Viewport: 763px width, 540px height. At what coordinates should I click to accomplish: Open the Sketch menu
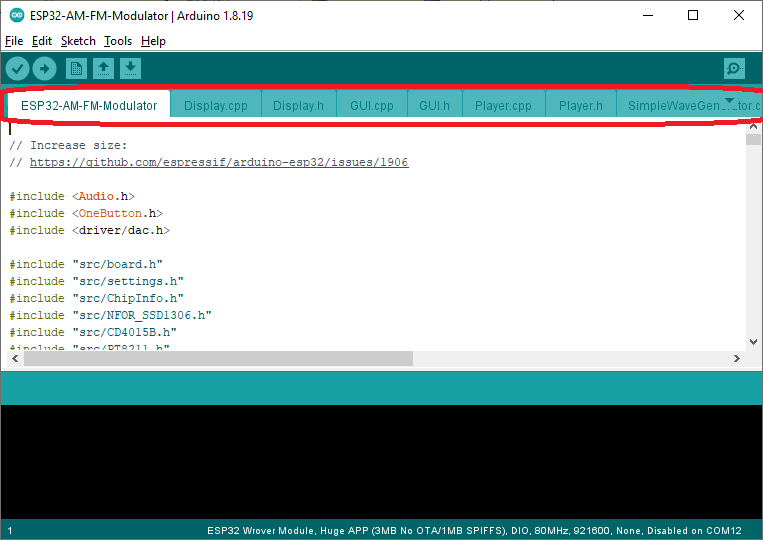(x=78, y=41)
